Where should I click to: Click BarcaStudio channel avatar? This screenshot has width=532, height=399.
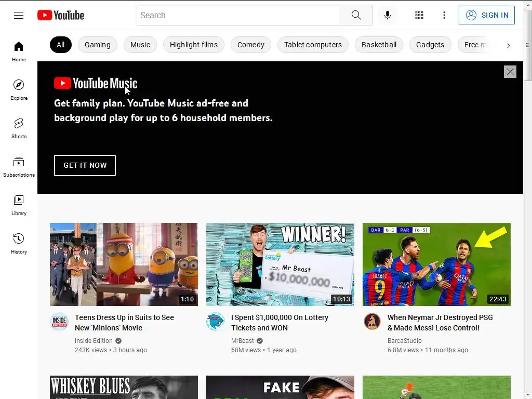click(372, 321)
